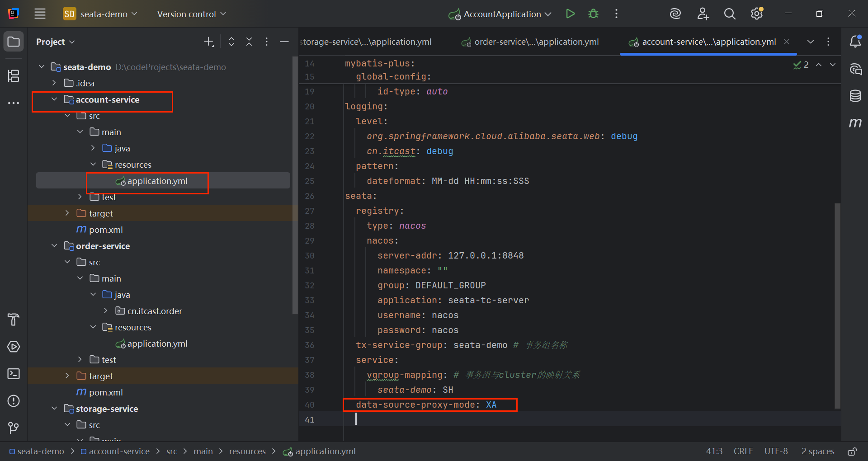Open Code With Me user icon
This screenshot has height=461, width=868.
pos(703,14)
